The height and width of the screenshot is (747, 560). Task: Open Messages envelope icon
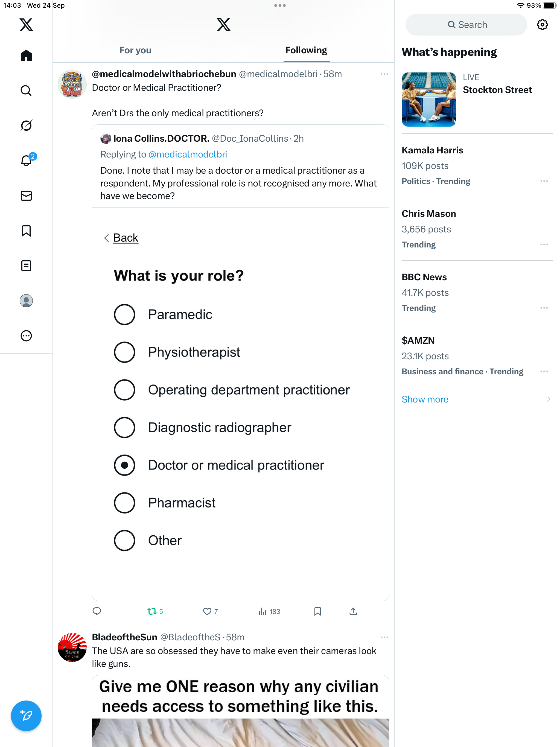(26, 196)
